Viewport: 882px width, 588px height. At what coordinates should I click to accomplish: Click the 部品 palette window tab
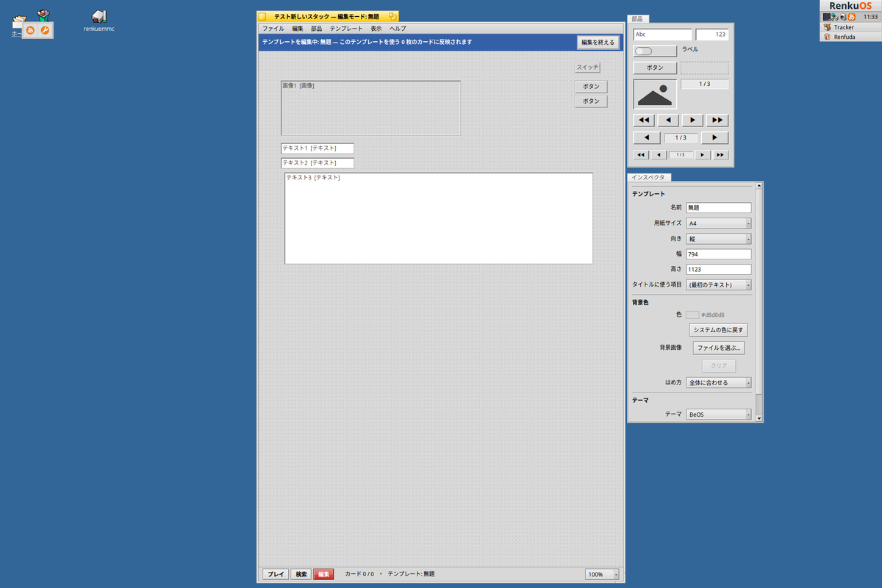point(638,19)
